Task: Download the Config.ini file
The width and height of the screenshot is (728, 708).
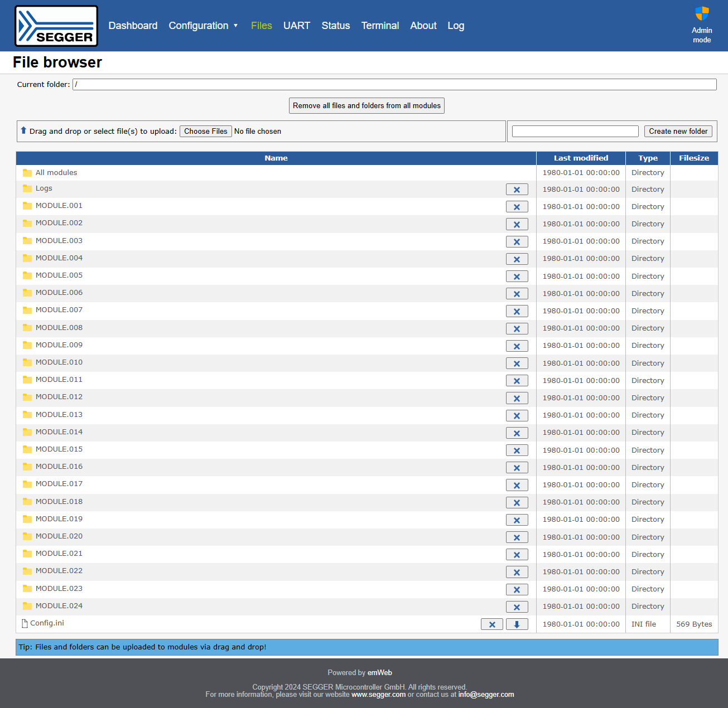Action: coord(517,624)
